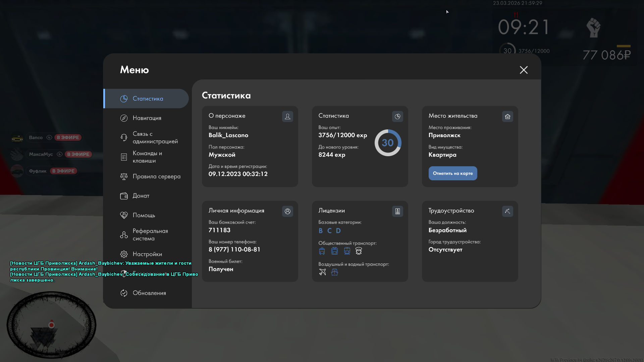Click the hammer icon in Трудоустройство card
Image resolution: width=644 pixels, height=362 pixels.
tap(507, 211)
